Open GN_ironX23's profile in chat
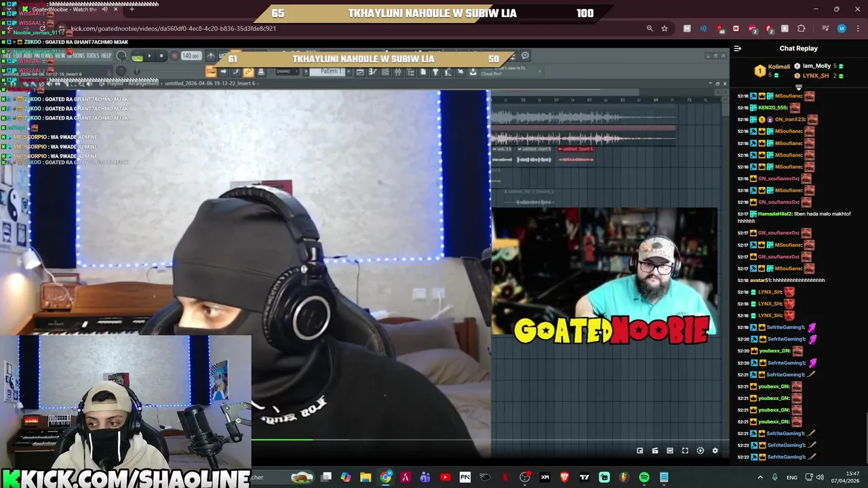 tap(790, 119)
